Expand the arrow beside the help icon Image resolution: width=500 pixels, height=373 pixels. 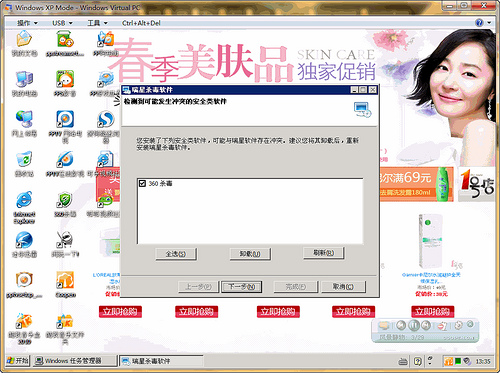click(x=489, y=23)
